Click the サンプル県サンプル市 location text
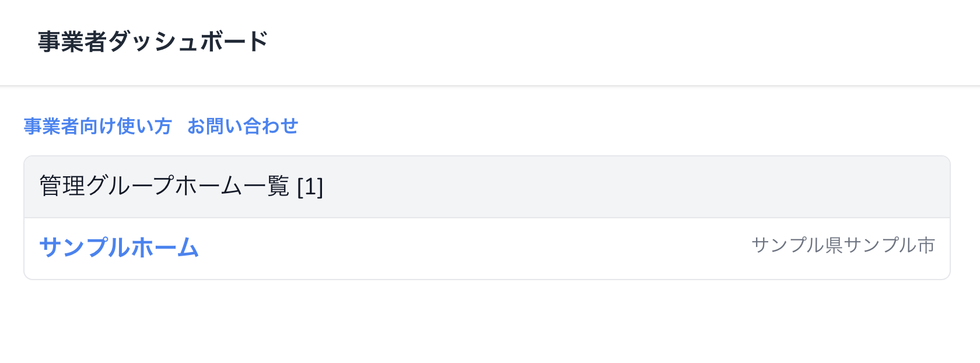The width and height of the screenshot is (980, 363). pyautogui.click(x=843, y=246)
